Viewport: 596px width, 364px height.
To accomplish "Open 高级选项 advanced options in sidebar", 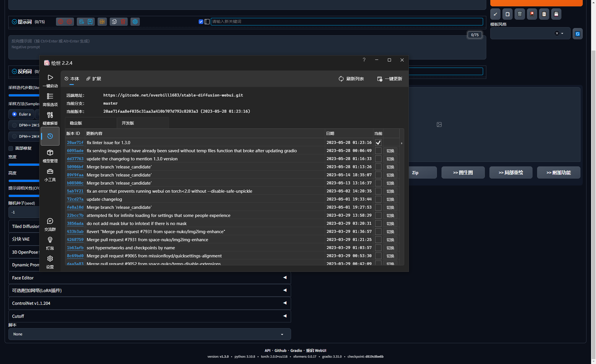I will [x=50, y=99].
